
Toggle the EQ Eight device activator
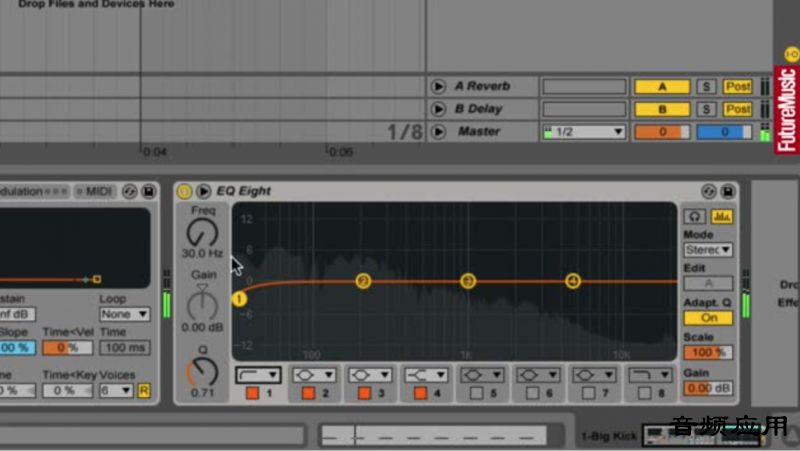184,191
